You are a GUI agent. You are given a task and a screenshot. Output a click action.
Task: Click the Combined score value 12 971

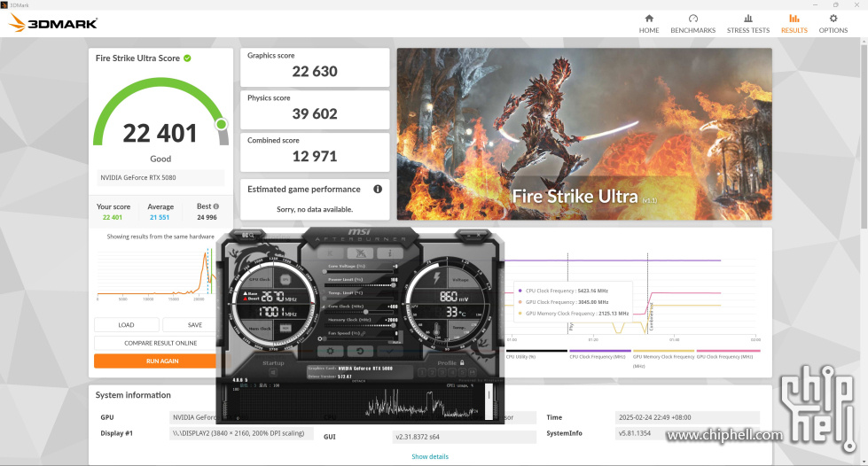point(315,157)
